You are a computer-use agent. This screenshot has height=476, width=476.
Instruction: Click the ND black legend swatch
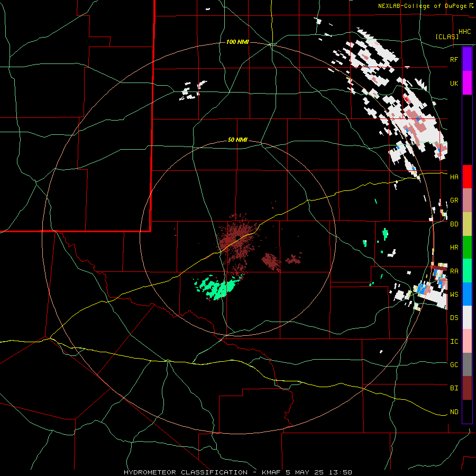click(x=467, y=411)
